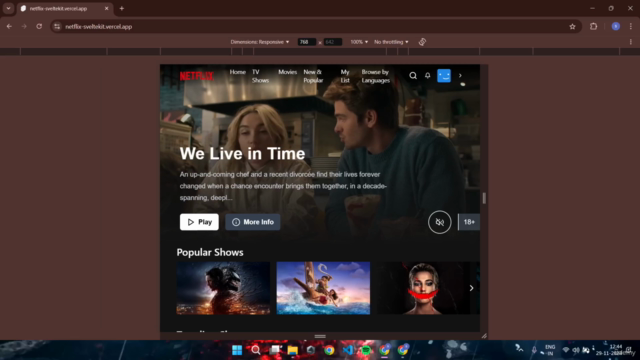Open the No throttling dropdown
The image size is (640, 360).
[391, 42]
